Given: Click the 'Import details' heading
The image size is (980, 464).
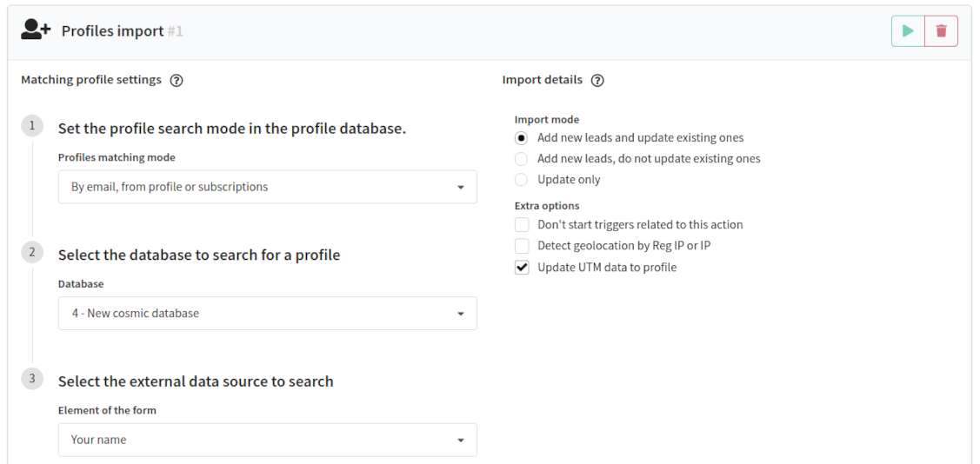Looking at the screenshot, I should click(543, 80).
